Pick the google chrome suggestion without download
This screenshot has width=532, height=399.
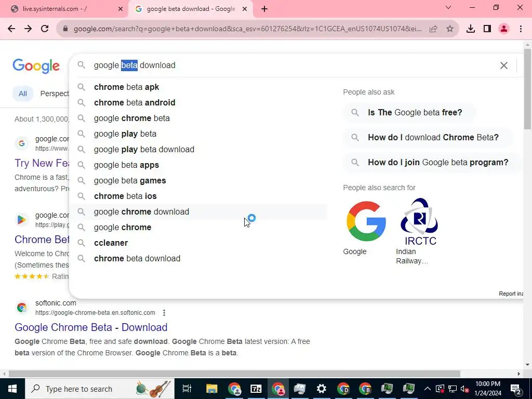(x=198, y=228)
